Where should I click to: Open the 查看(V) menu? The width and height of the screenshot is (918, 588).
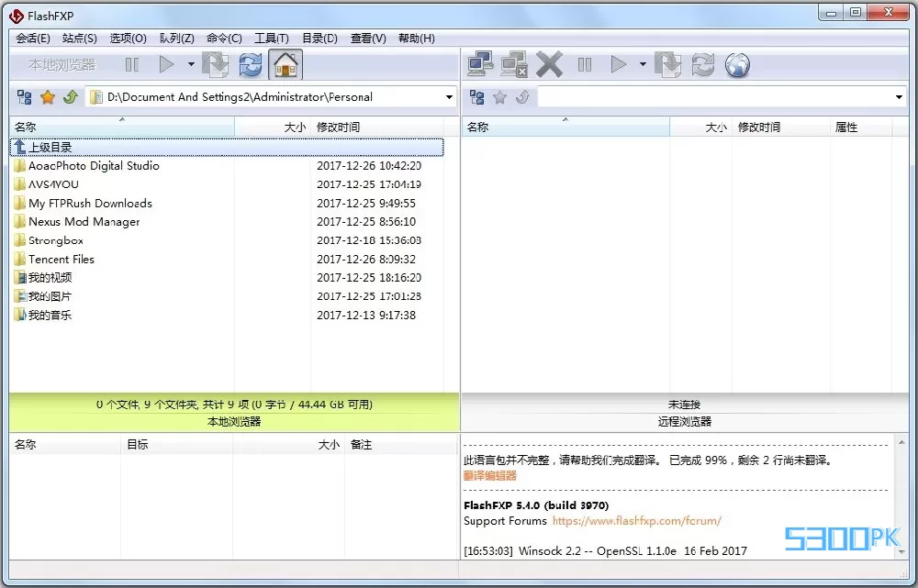[368, 39]
